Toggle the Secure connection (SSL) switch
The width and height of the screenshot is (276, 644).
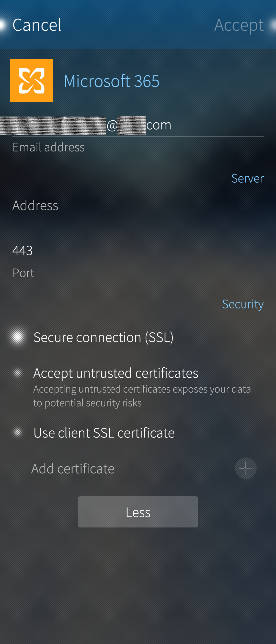point(18,337)
